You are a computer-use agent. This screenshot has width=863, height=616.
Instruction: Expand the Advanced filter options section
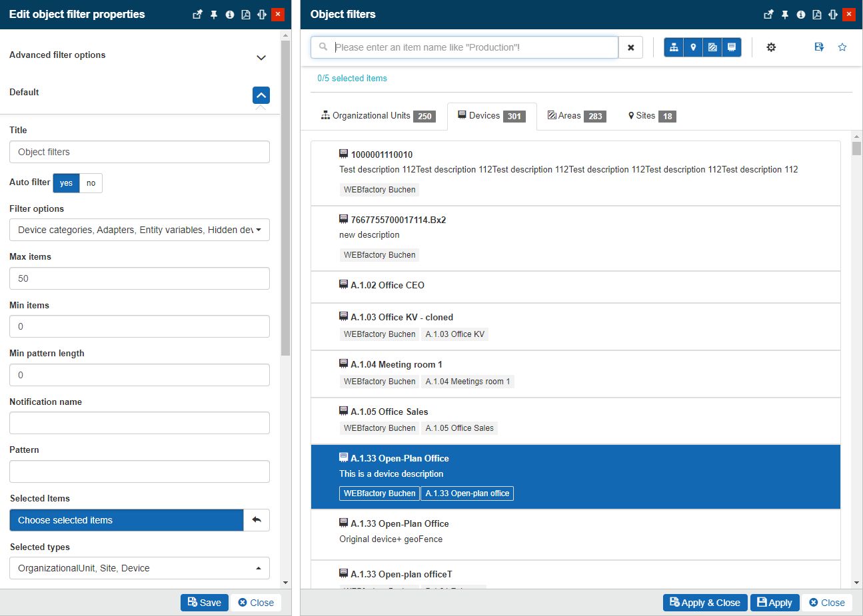coord(261,58)
